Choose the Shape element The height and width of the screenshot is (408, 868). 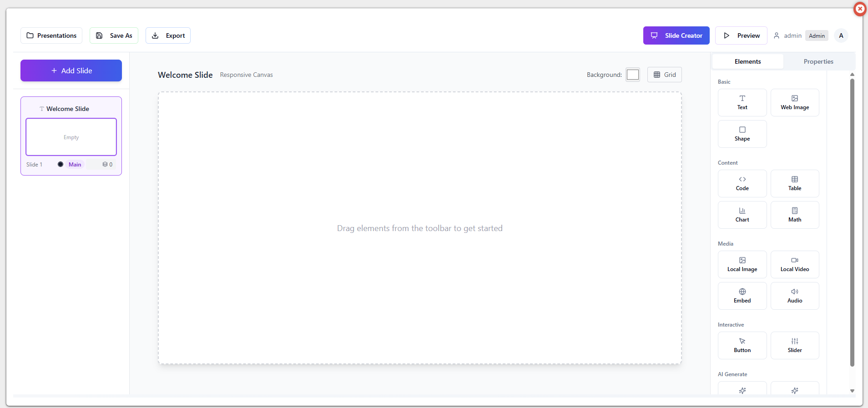tap(742, 134)
